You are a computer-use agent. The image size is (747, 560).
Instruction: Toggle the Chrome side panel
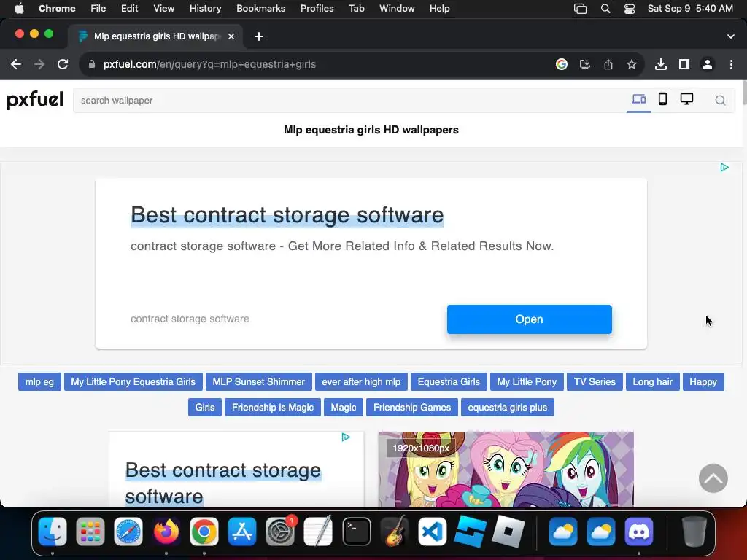[684, 64]
